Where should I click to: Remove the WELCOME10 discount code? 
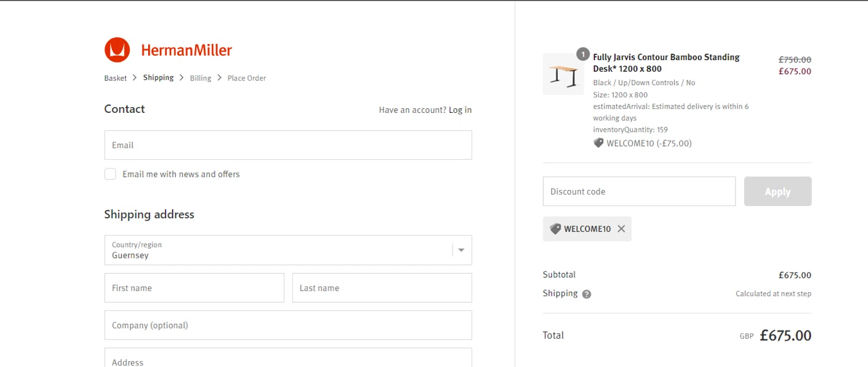click(x=621, y=229)
